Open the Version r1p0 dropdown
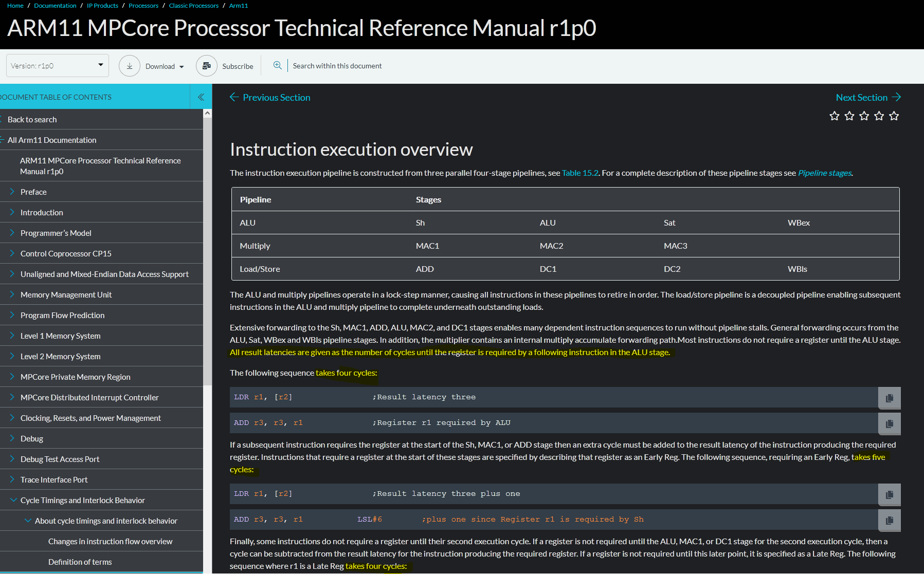 pos(57,65)
